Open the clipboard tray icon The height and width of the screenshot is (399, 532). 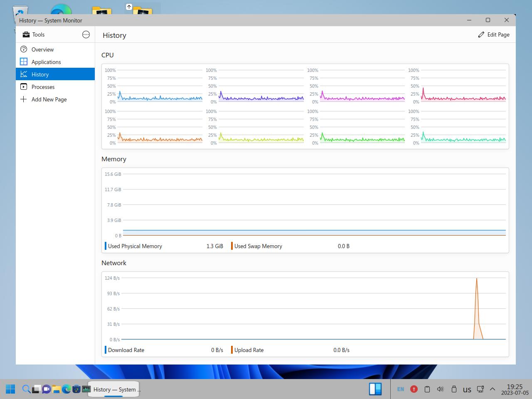427,389
